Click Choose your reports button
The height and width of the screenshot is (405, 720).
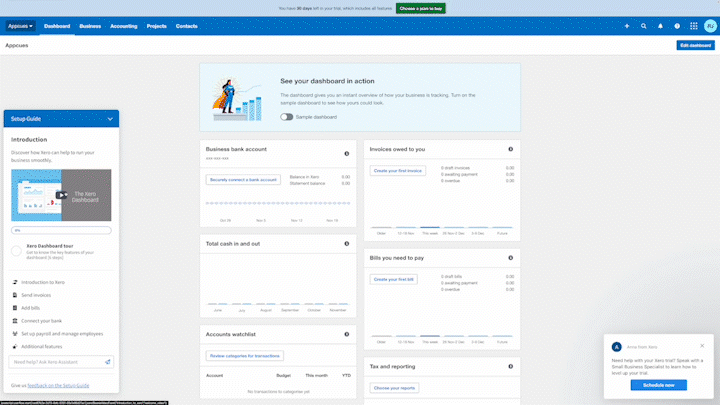click(x=394, y=388)
